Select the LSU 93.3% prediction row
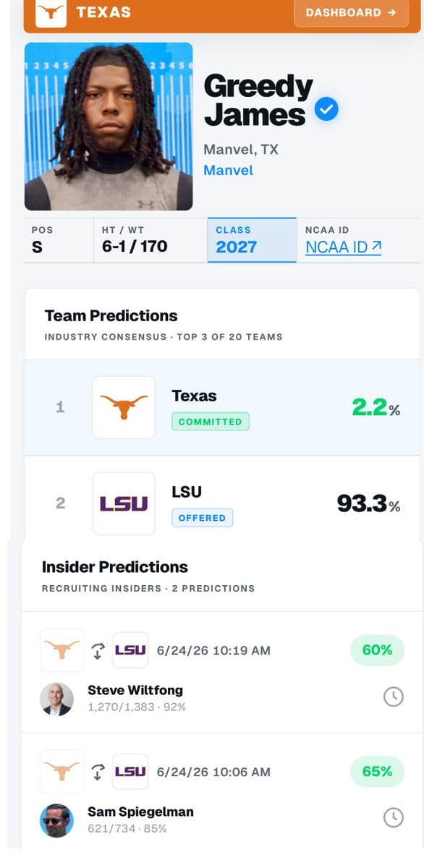The image size is (424, 868). (x=222, y=503)
